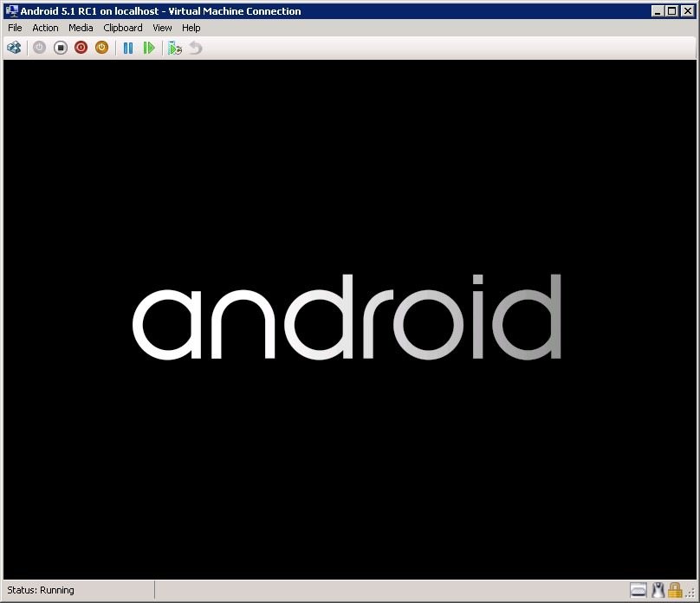The width and height of the screenshot is (700, 603).
Task: Open the View menu
Action: (162, 28)
